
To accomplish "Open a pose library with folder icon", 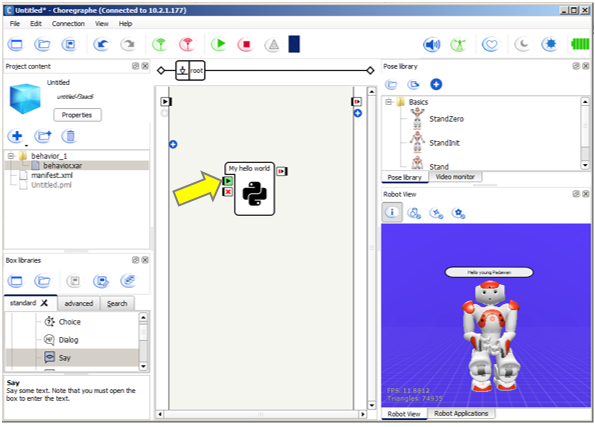I will [391, 84].
